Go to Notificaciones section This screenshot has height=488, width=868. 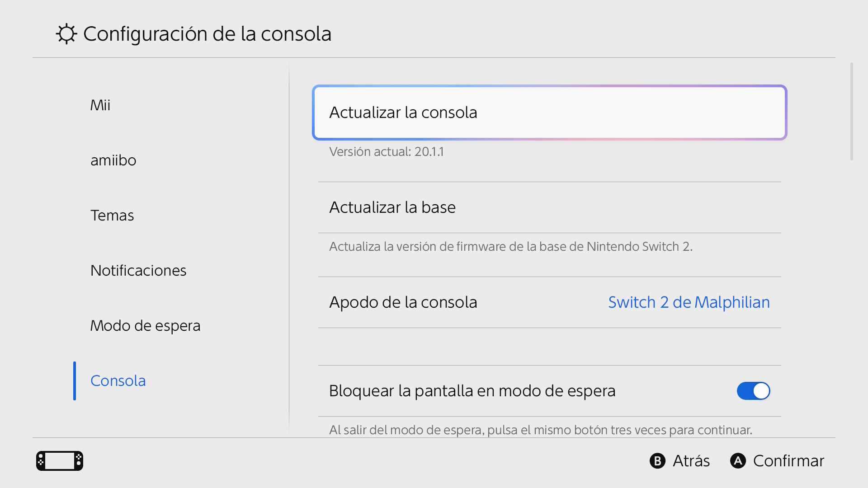[138, 271]
